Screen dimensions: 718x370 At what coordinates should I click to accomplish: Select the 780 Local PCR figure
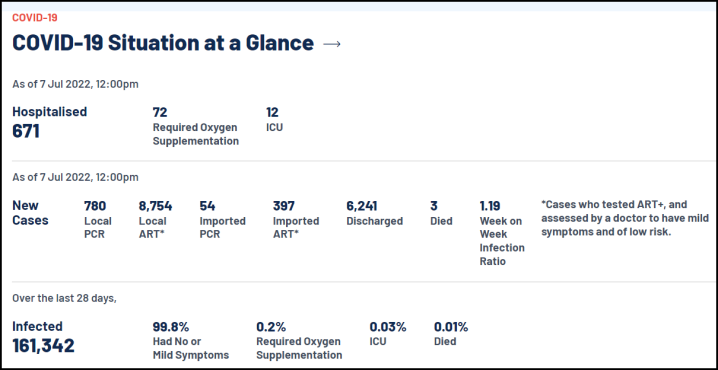click(x=98, y=220)
